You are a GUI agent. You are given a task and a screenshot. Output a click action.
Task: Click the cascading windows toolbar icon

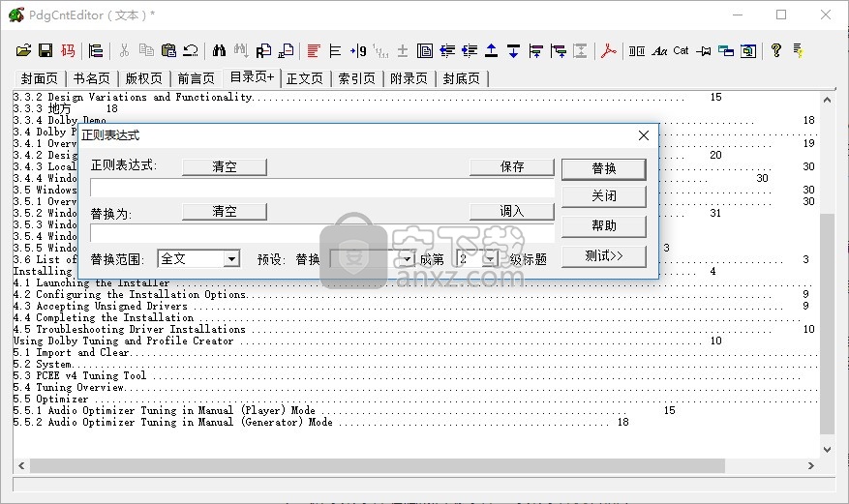coord(725,51)
